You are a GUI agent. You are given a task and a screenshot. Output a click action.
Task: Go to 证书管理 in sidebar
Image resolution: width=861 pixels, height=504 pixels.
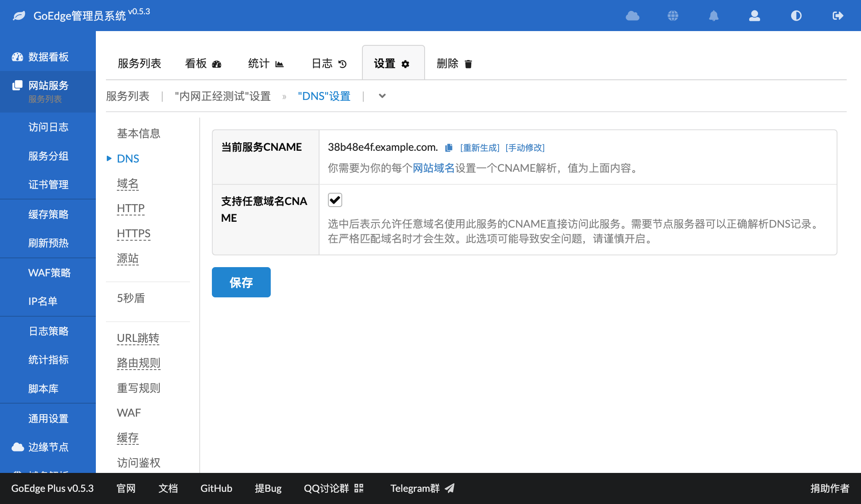(x=48, y=185)
